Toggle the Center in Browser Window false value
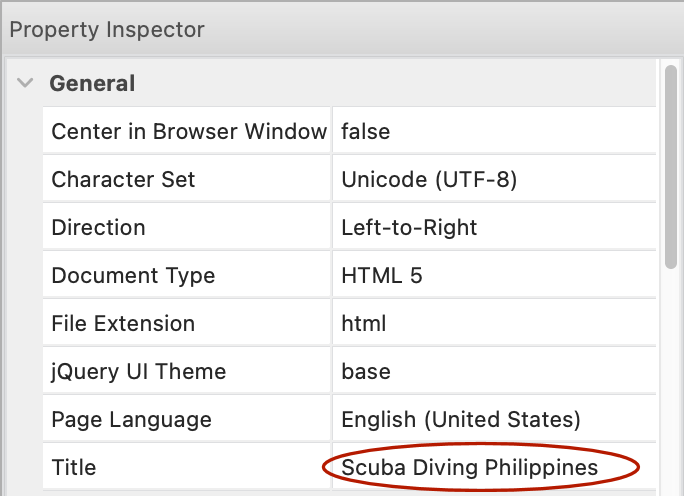Screen dimensions: 684x496 pyautogui.click(x=366, y=131)
